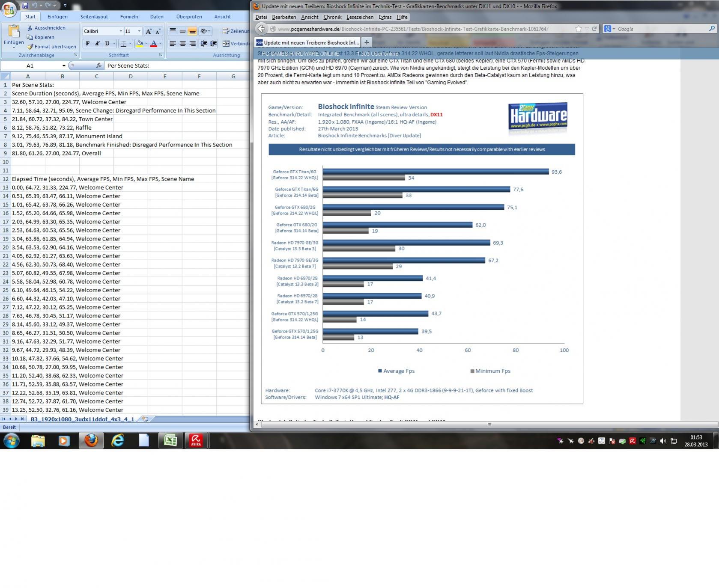Switch to Formeln ribbon tab
This screenshot has width=719, height=588.
click(129, 17)
